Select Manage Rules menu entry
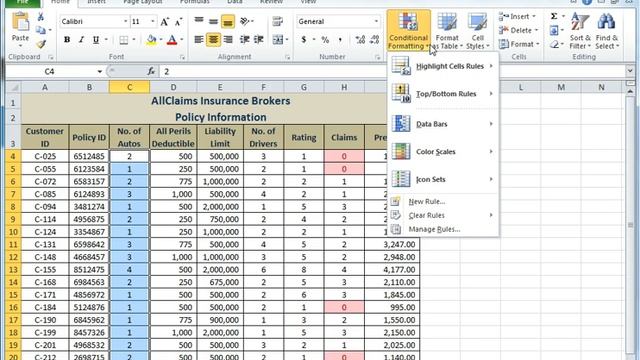This screenshot has height=360, width=640. click(443, 229)
